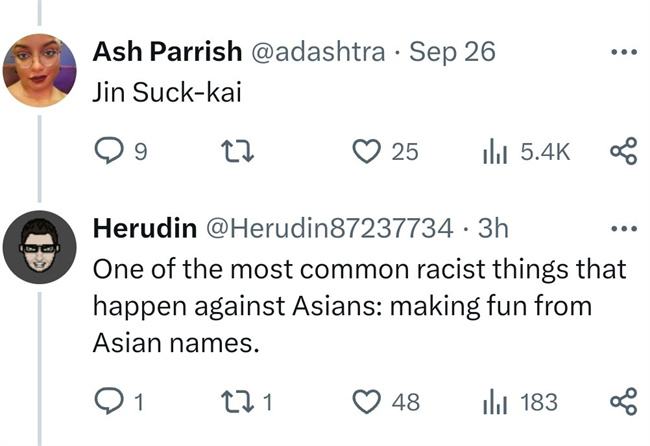Like the Ash Parrish tweet
The width and height of the screenshot is (650, 446).
[x=369, y=152]
